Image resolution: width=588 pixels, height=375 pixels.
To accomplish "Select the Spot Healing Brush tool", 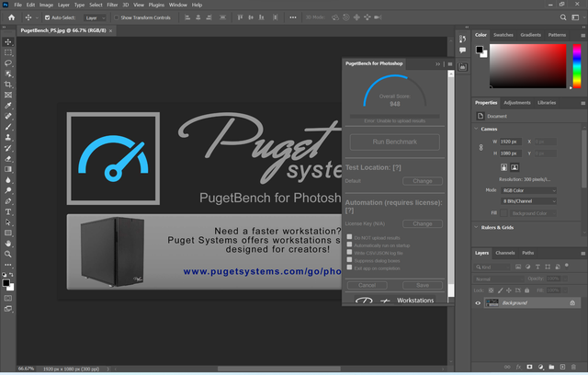I will (x=8, y=116).
